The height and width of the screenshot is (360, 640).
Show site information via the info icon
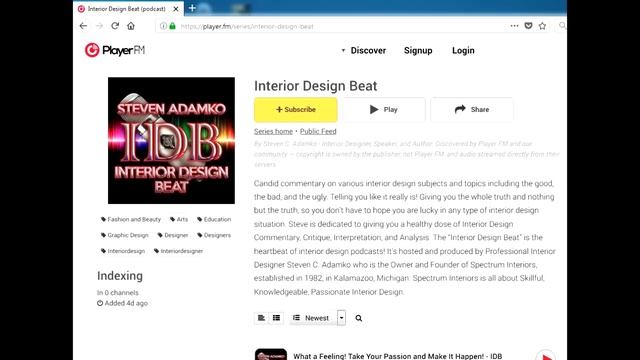pos(163,26)
